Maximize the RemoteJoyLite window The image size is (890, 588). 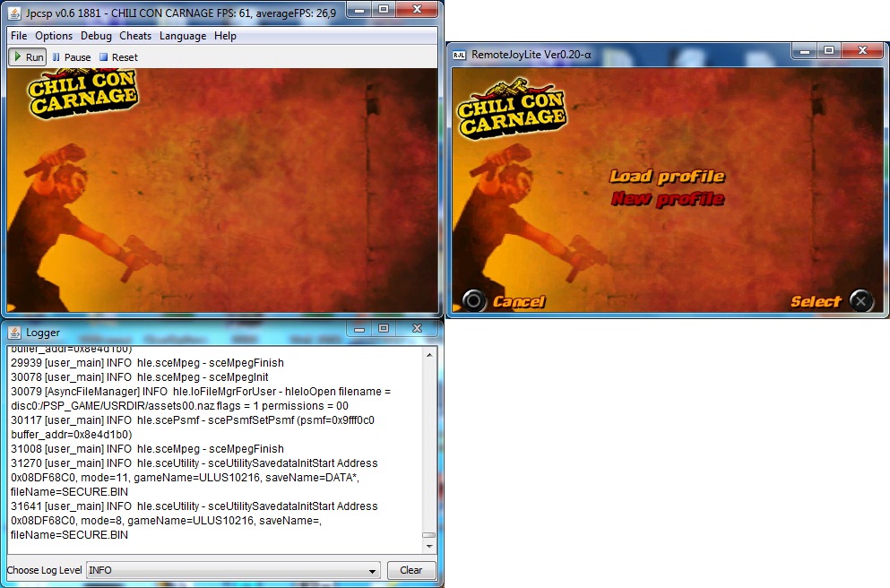pyautogui.click(x=829, y=52)
